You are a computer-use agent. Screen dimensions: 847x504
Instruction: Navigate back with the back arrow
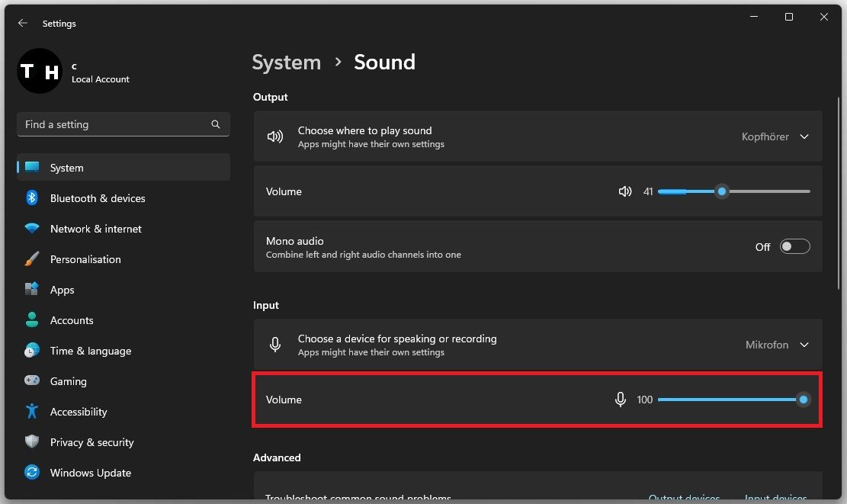pyautogui.click(x=23, y=24)
